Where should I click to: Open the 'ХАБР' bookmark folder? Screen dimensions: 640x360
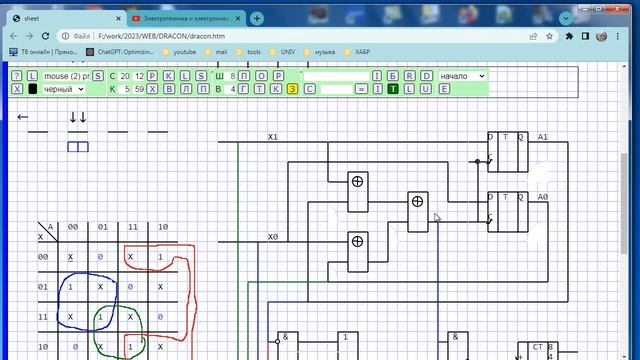tap(357, 52)
